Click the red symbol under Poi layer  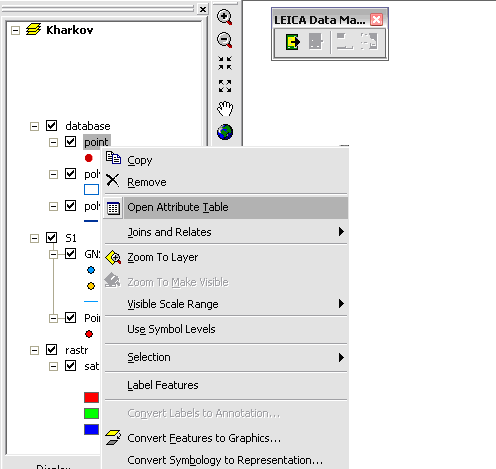point(89,334)
